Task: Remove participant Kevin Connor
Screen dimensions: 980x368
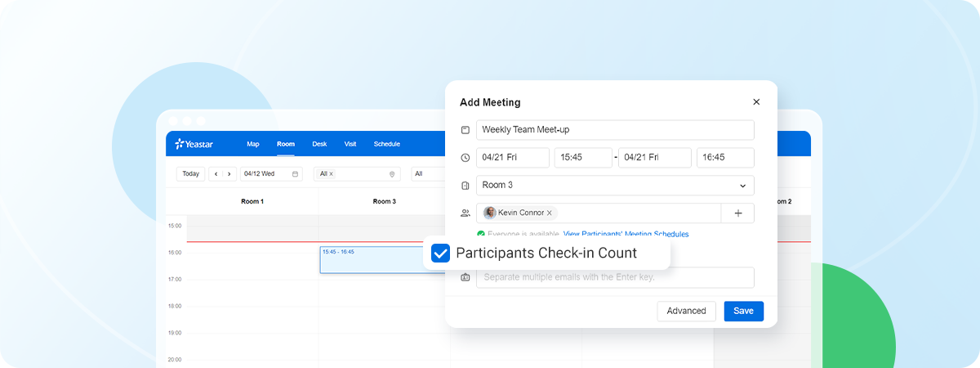Action: coord(550,213)
